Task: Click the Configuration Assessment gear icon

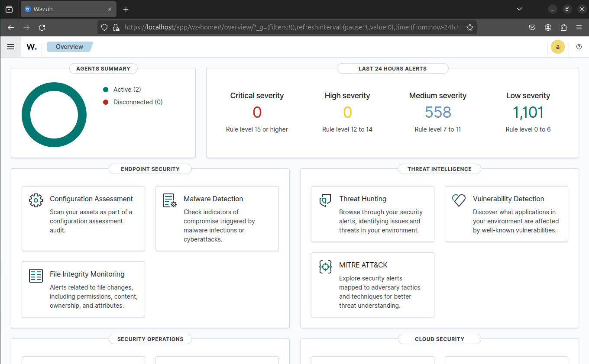Action: tap(36, 200)
